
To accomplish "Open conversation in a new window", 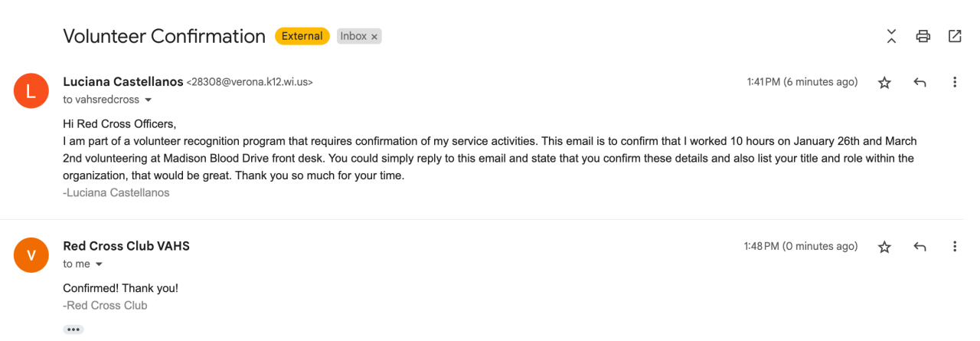I will [955, 36].
